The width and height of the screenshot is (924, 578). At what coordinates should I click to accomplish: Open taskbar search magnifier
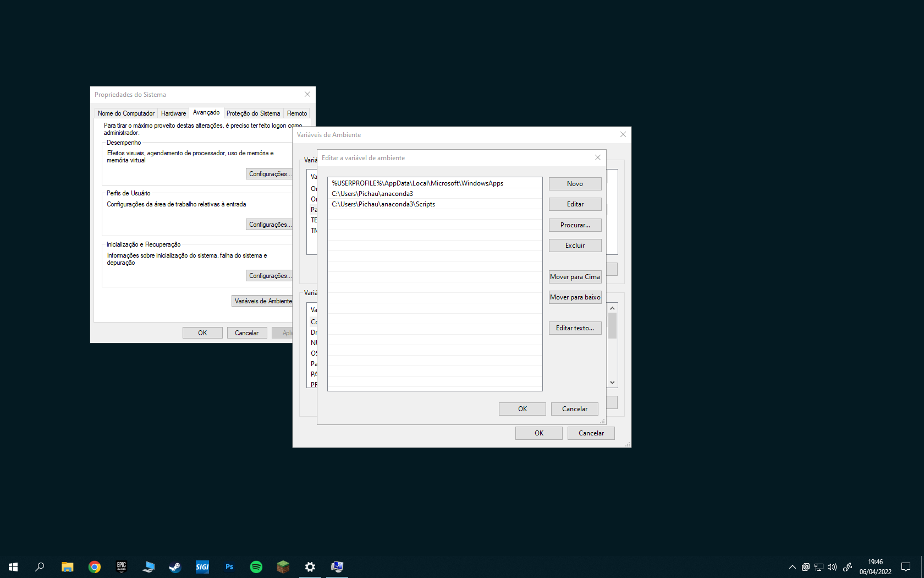pyautogui.click(x=40, y=566)
